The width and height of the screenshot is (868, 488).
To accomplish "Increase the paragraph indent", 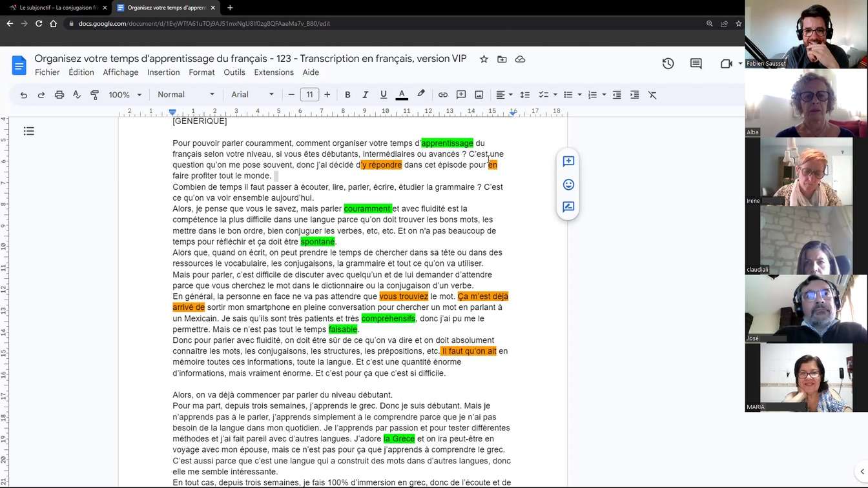I will coord(635,95).
